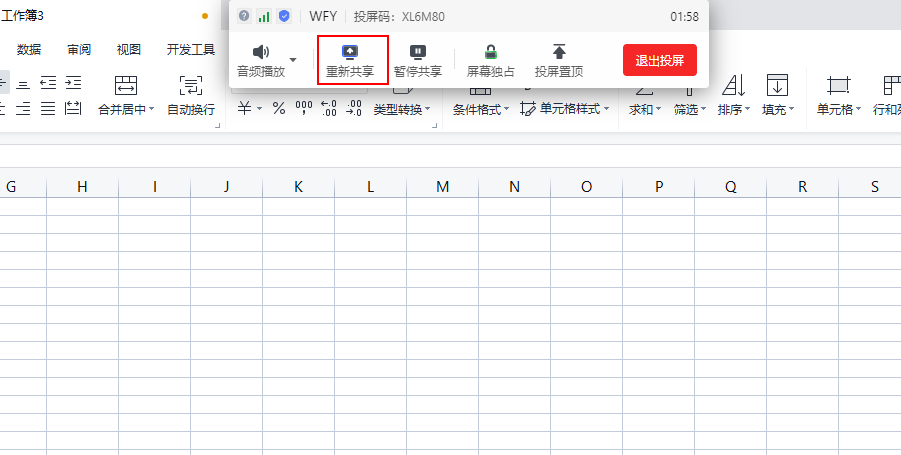Screen dimensions: 901x455
Task: Click the 填充 fill down icon
Action: (777, 85)
